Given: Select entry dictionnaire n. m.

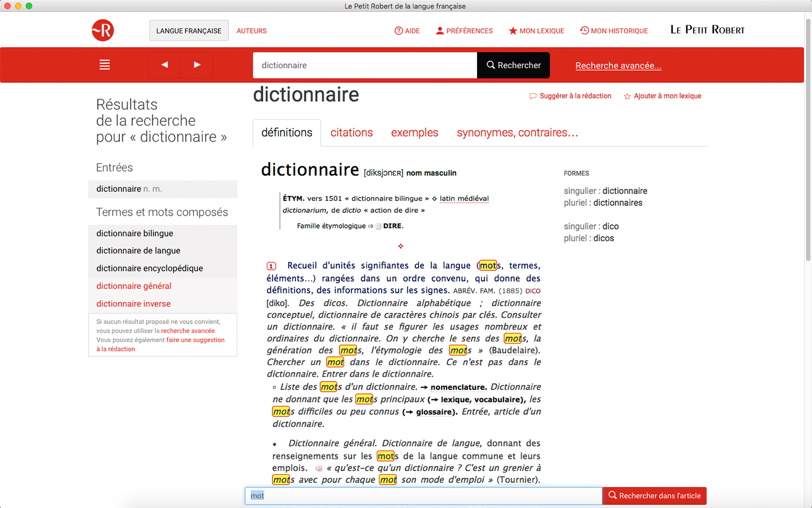Looking at the screenshot, I should point(163,189).
